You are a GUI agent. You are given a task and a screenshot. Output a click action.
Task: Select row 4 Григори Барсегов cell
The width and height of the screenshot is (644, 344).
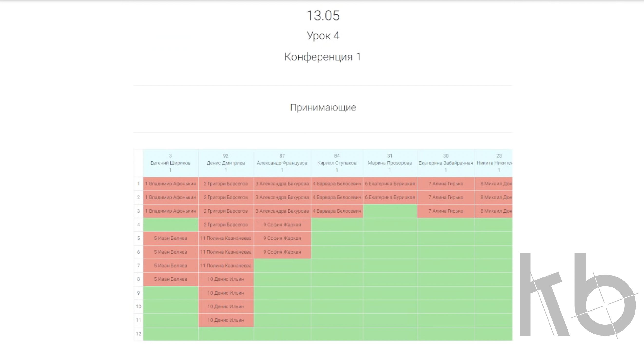(226, 225)
